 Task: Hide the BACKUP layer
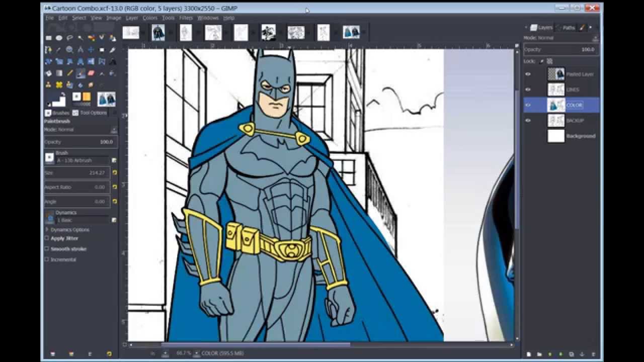tap(528, 121)
